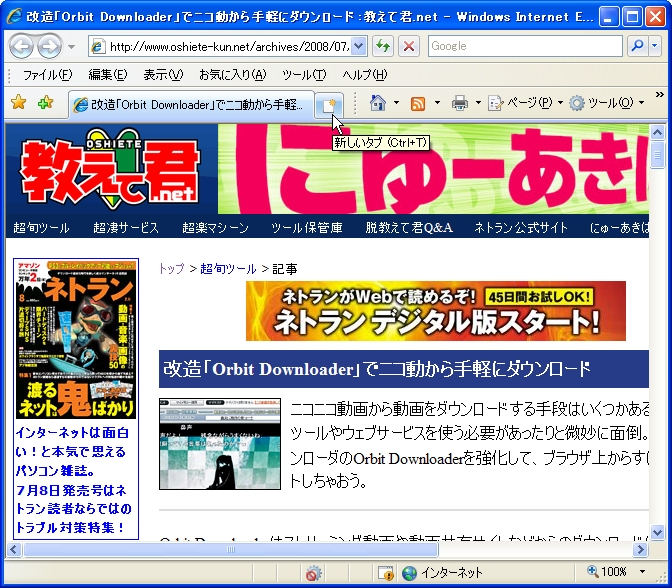The image size is (672, 588).
Task: Run search with the magnifier button
Action: [638, 46]
